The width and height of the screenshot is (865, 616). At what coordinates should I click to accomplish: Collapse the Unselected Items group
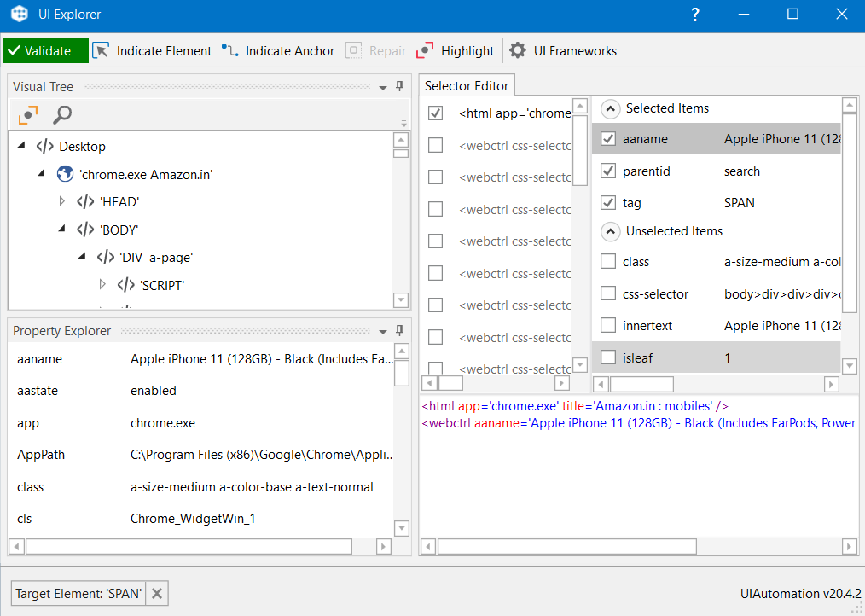[x=610, y=231]
